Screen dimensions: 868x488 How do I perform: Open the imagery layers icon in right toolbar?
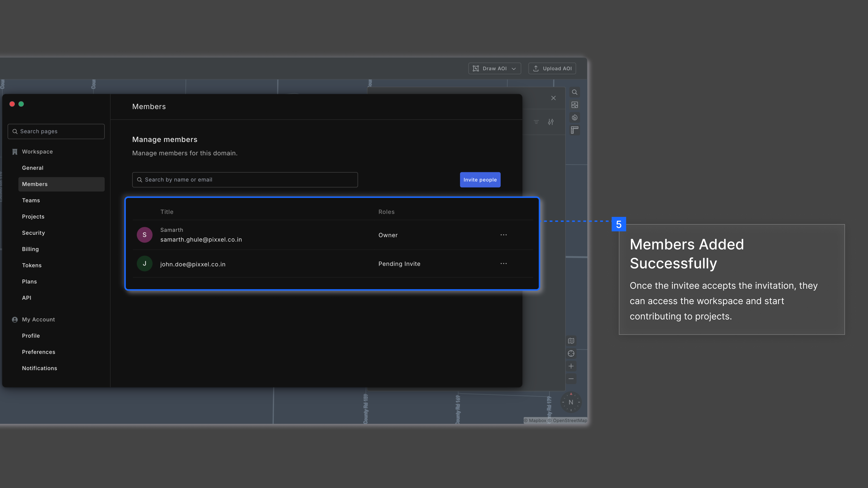575,105
